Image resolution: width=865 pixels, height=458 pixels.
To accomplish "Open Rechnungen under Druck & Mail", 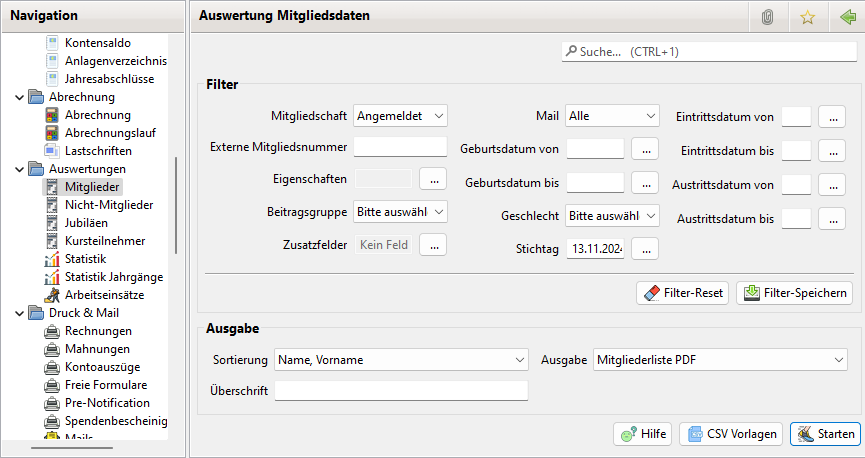I will click(97, 331).
